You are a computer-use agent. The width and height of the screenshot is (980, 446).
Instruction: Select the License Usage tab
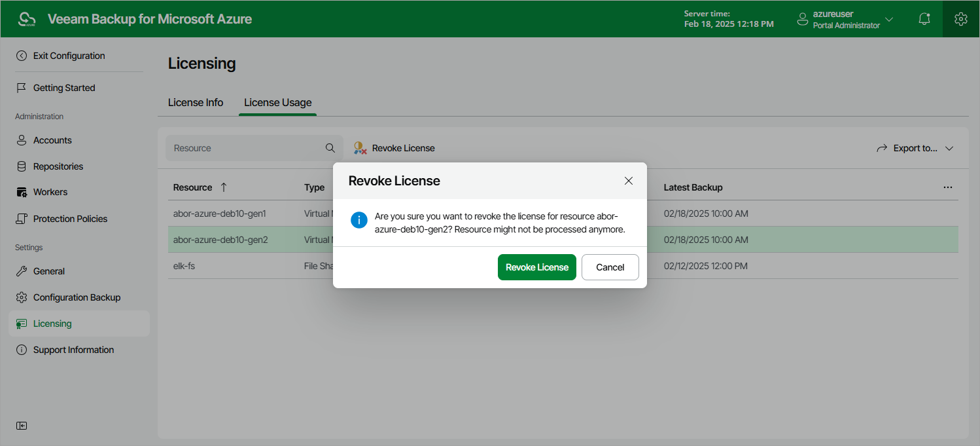click(277, 102)
